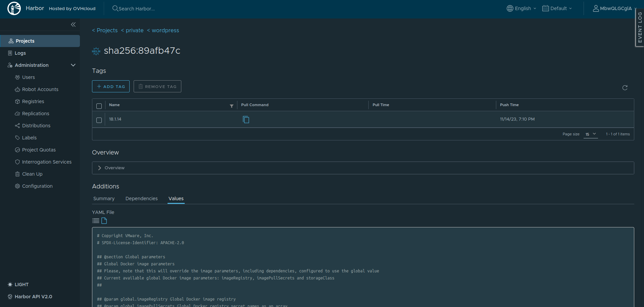Open the Name column filter icon
Screen dimensions: 644x307
[x=231, y=106]
